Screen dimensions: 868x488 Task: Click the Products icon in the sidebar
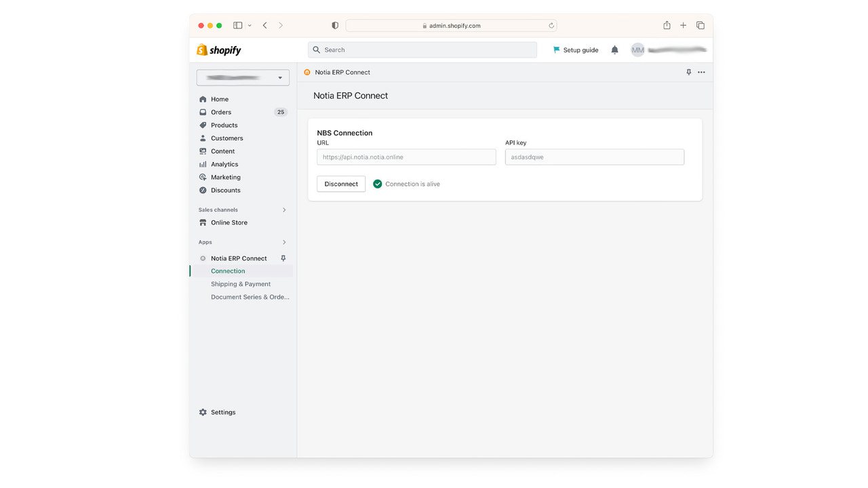click(x=203, y=125)
